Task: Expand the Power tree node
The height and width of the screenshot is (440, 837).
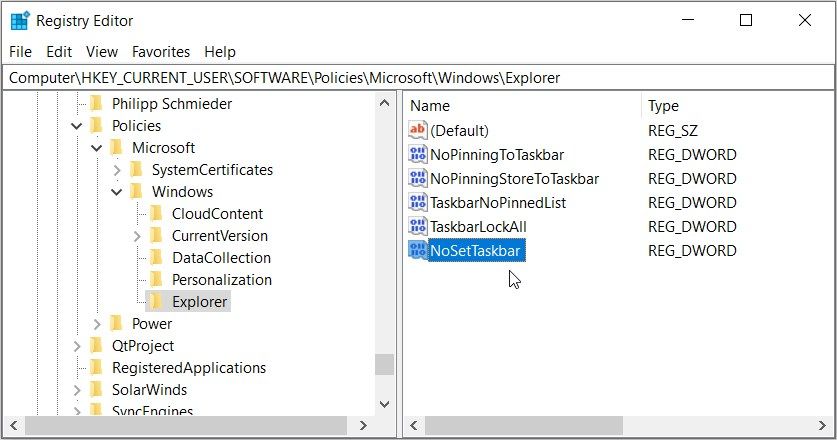Action: point(97,324)
